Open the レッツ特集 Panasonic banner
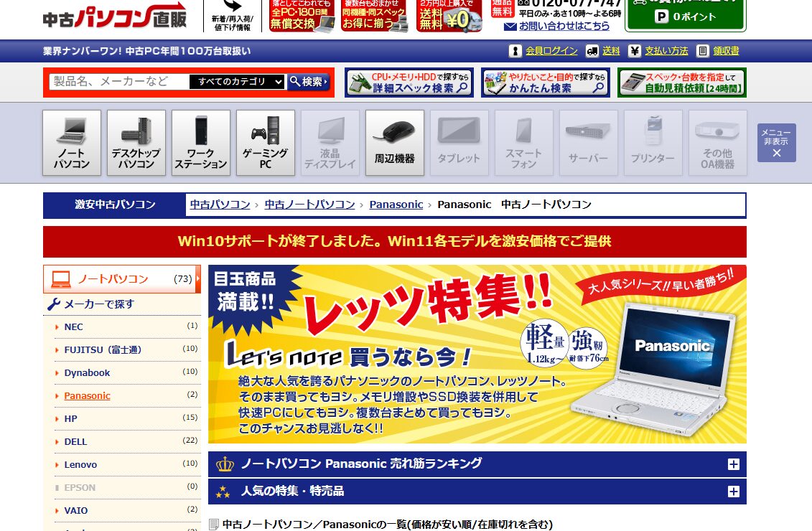The width and height of the screenshot is (812, 531). click(x=477, y=354)
